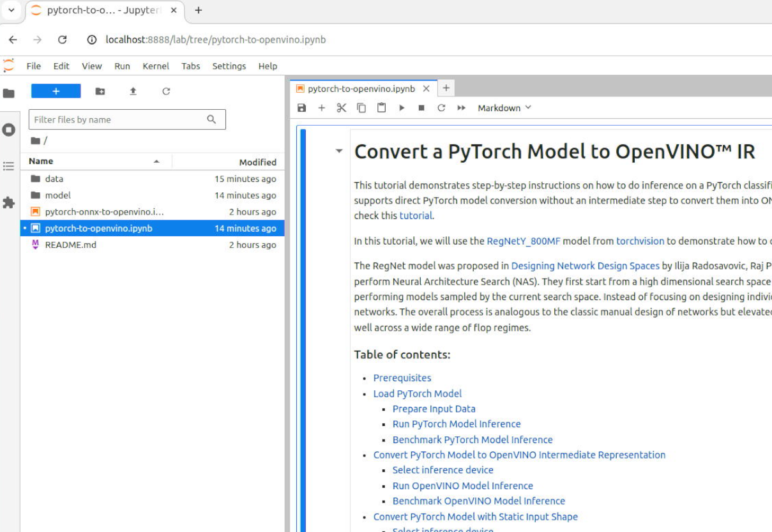Jump to Load PyTorch Model section

pos(418,394)
